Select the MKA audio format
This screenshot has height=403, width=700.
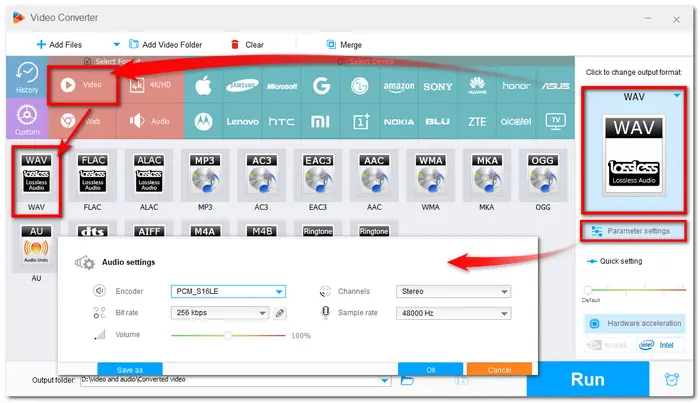tap(487, 181)
